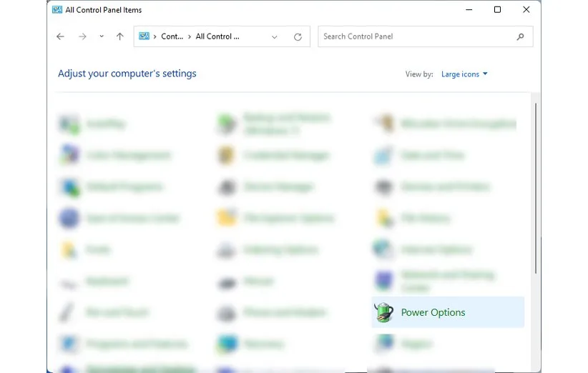Focus the Search Control Panel field
The height and width of the screenshot is (373, 588).
point(415,36)
